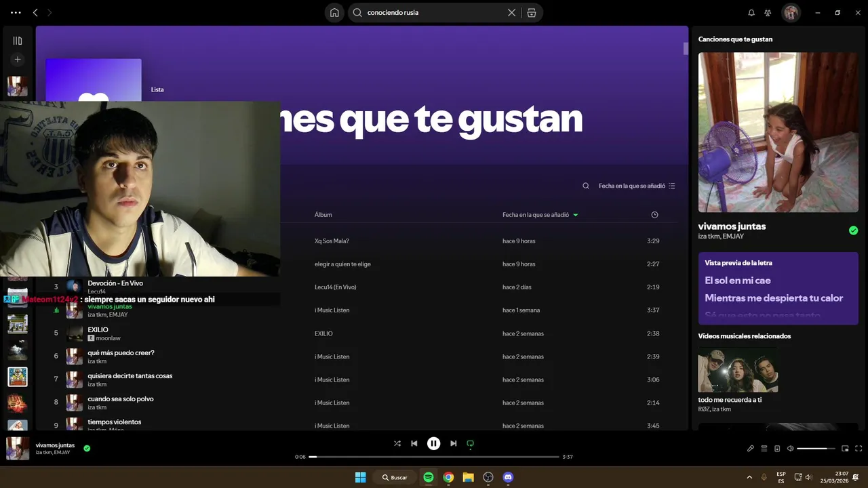Enter full screen mode
The width and height of the screenshot is (868, 488).
(859, 448)
